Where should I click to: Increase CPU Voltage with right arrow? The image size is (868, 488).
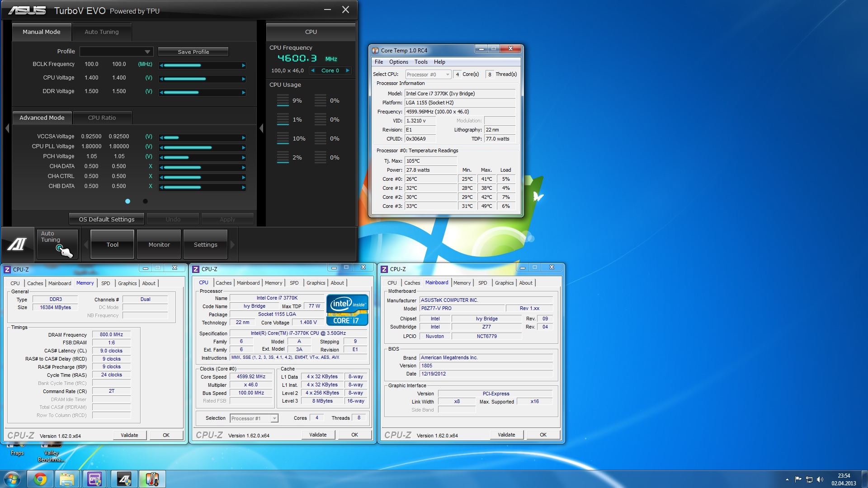(244, 79)
